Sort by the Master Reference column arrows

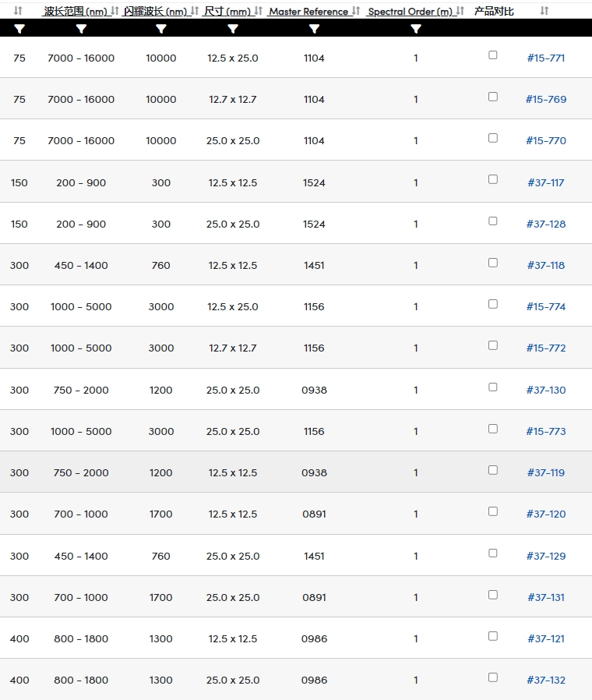(x=355, y=11)
